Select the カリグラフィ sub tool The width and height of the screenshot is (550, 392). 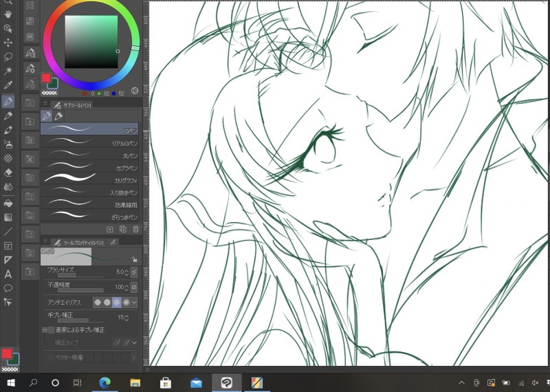tap(89, 178)
